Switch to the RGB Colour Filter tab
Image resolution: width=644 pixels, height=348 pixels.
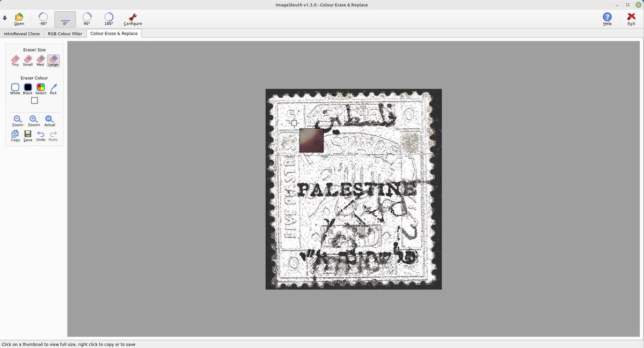(x=65, y=33)
